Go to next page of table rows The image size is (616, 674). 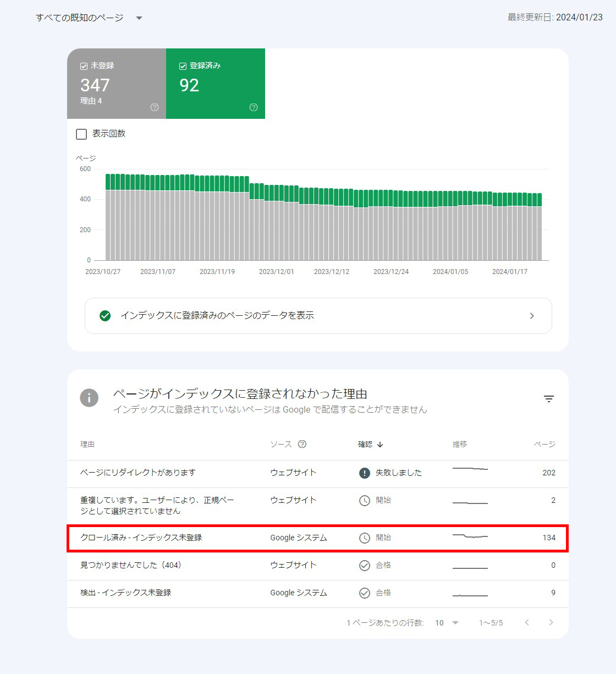coord(551,622)
